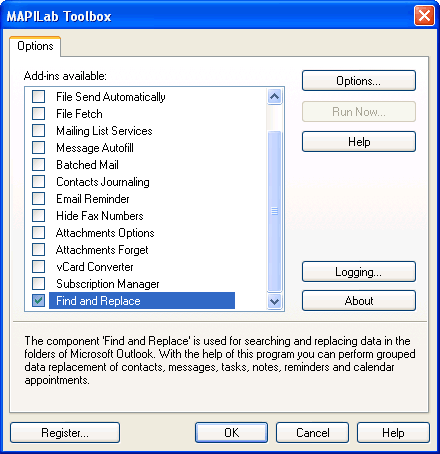Enable the Attachments Forget checkbox

(x=38, y=250)
